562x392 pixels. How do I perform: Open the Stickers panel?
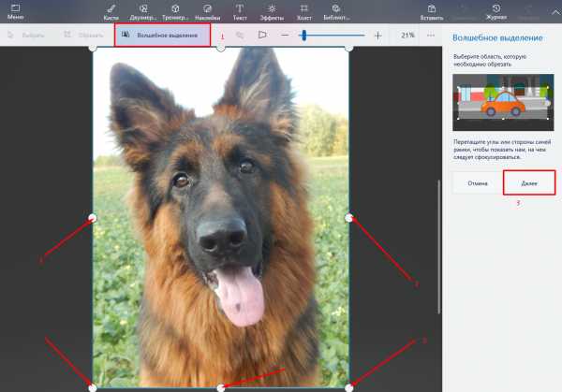click(x=208, y=10)
